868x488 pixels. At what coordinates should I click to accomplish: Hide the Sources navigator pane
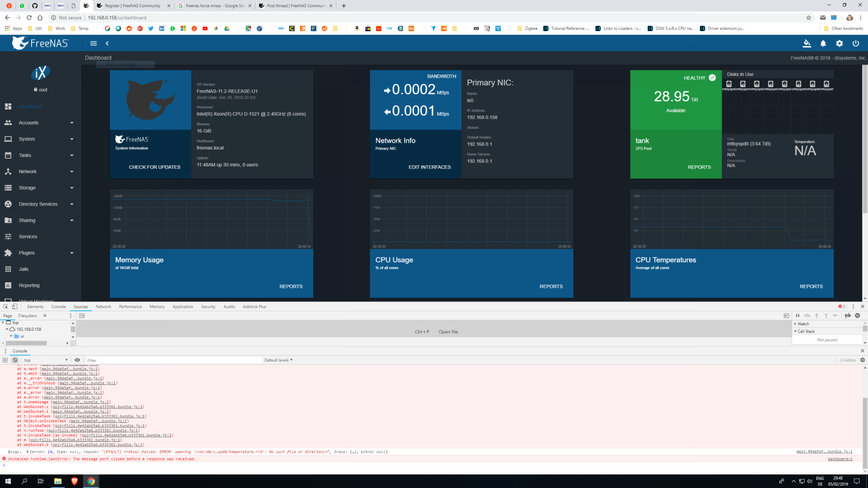click(82, 316)
